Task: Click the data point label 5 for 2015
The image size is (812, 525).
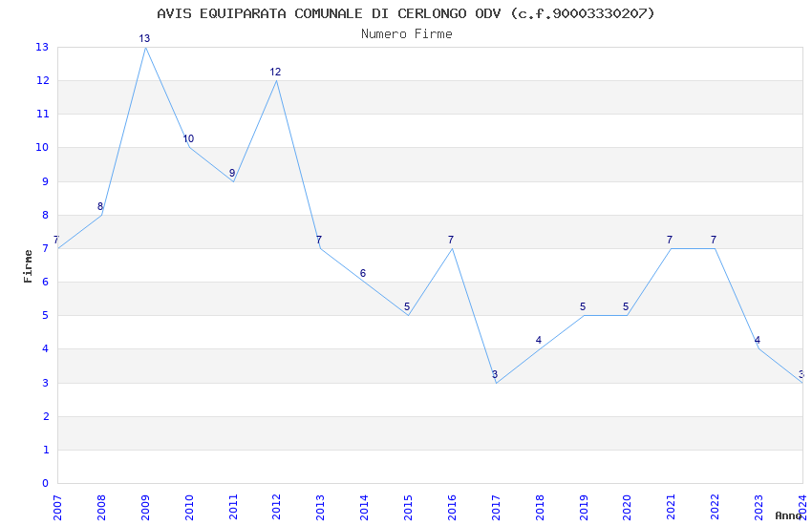Action: coord(407,306)
